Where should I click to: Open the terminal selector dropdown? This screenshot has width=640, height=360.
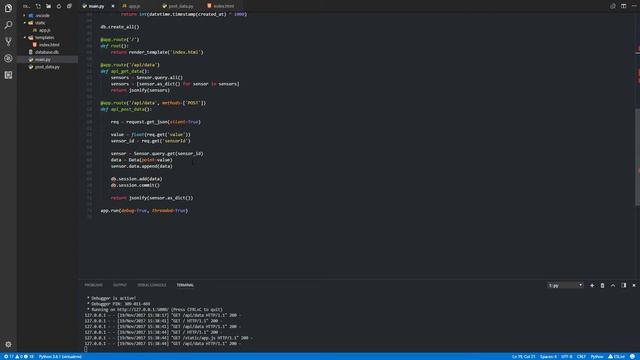(565, 285)
